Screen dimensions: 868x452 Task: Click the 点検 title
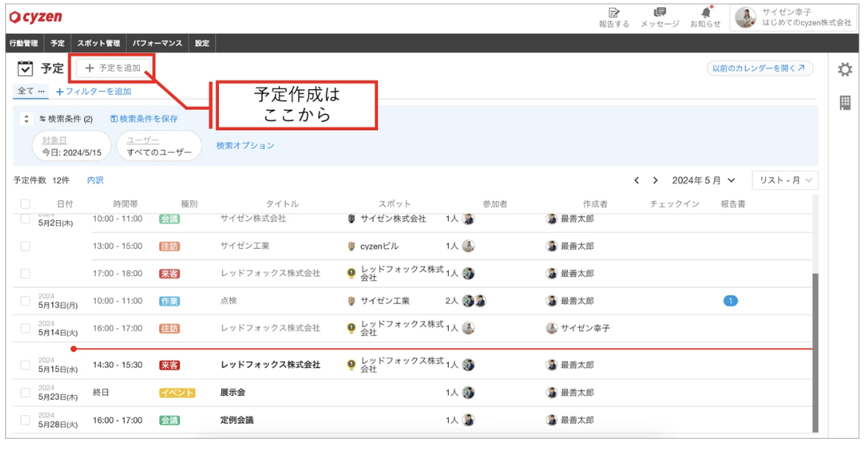[x=228, y=301]
